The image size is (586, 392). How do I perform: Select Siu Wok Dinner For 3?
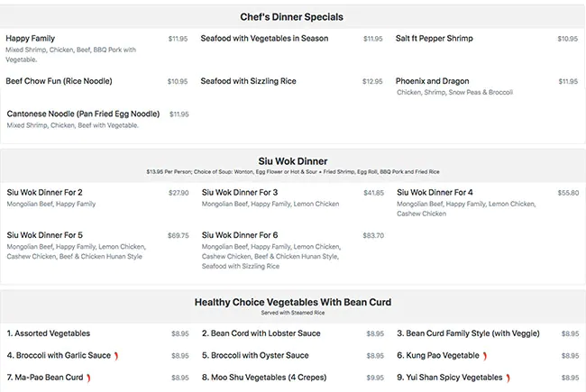240,193
